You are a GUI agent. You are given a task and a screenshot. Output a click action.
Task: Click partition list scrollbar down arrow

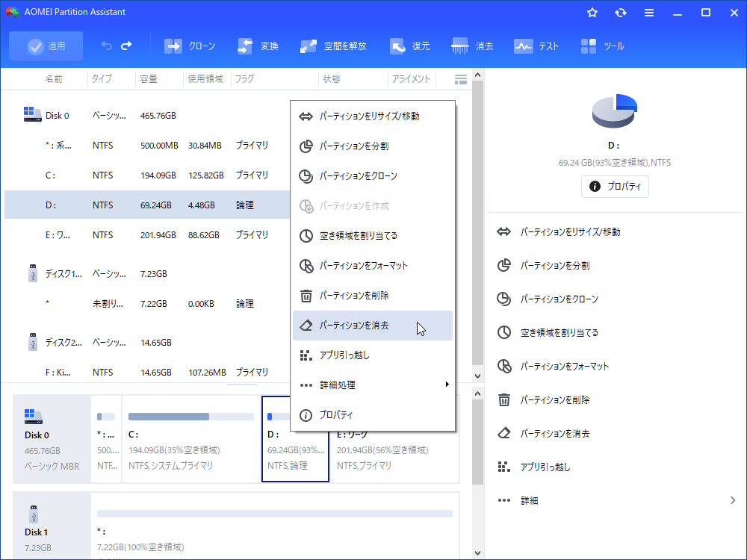478,376
